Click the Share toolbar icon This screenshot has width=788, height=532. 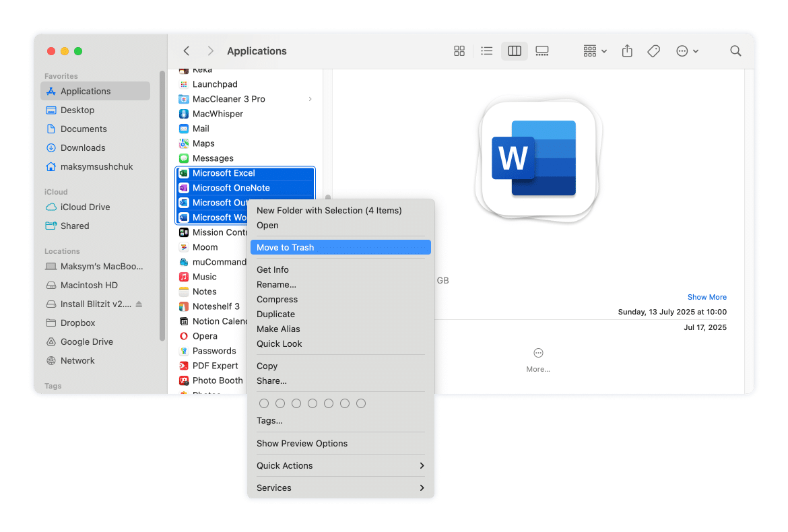[627, 51]
